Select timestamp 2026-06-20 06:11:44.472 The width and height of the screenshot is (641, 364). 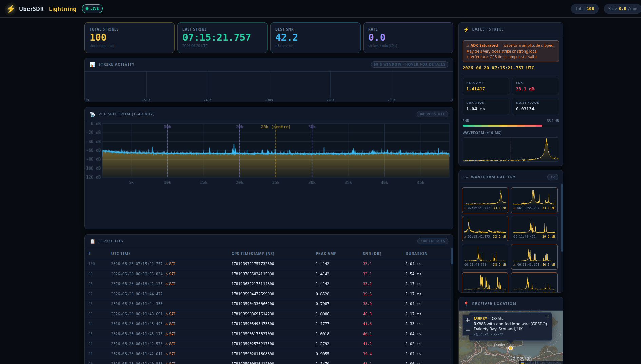pos(137,294)
